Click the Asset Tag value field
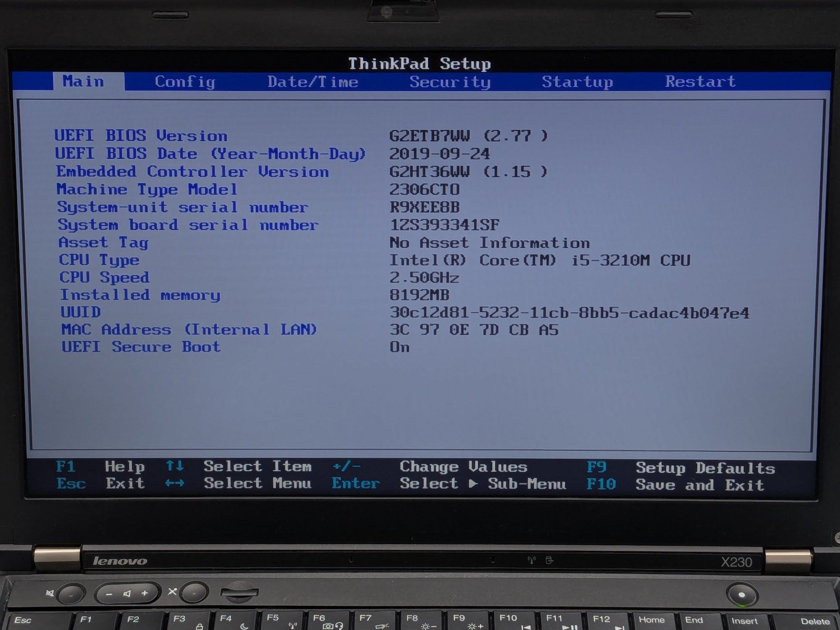The height and width of the screenshot is (630, 840). coord(489,243)
